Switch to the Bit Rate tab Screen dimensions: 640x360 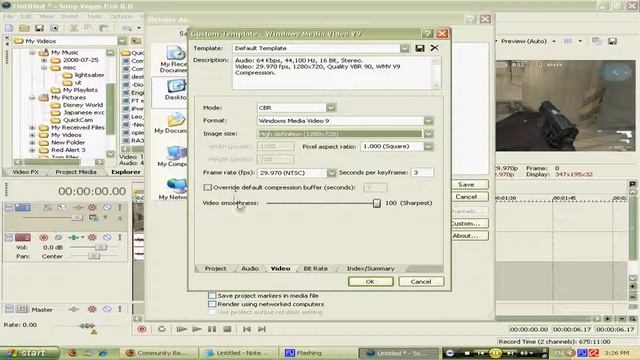(316, 268)
